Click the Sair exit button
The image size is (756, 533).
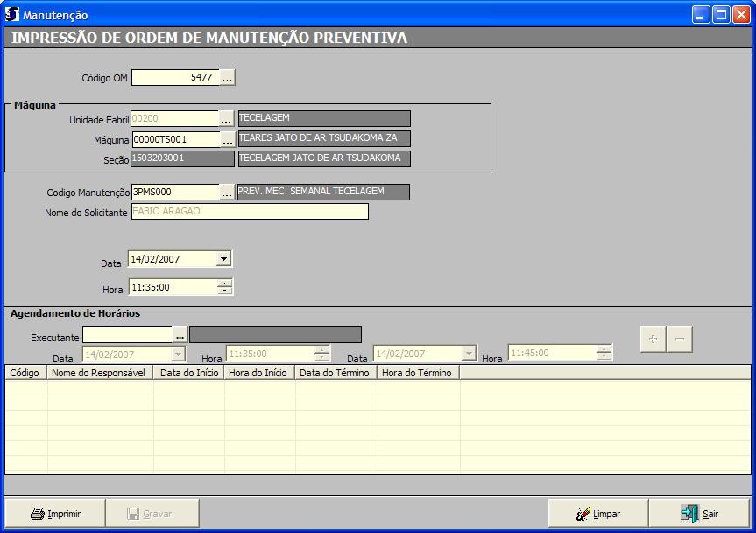pyautogui.click(x=699, y=514)
